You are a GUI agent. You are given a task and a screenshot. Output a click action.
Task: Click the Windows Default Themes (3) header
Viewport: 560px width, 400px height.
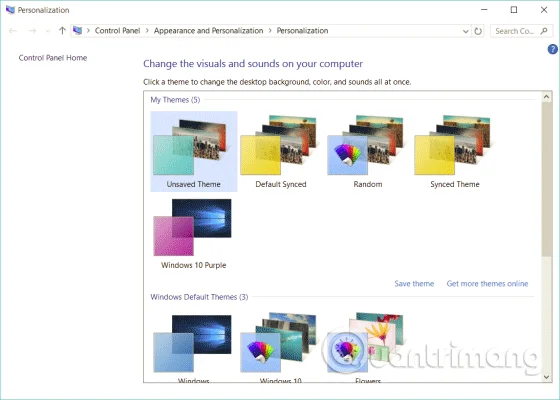pyautogui.click(x=199, y=297)
